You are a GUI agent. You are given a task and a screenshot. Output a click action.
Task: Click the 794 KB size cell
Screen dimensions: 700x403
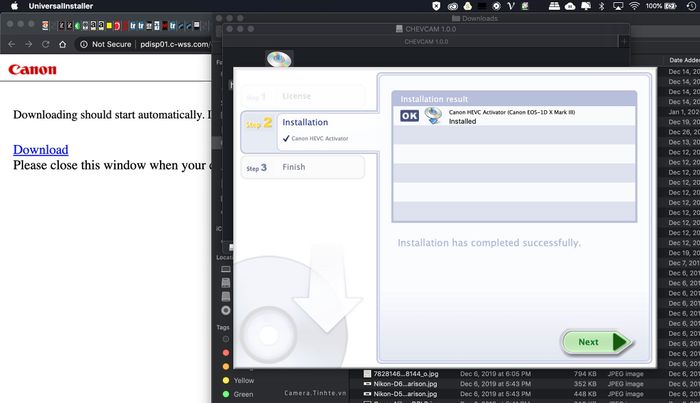pyautogui.click(x=585, y=374)
